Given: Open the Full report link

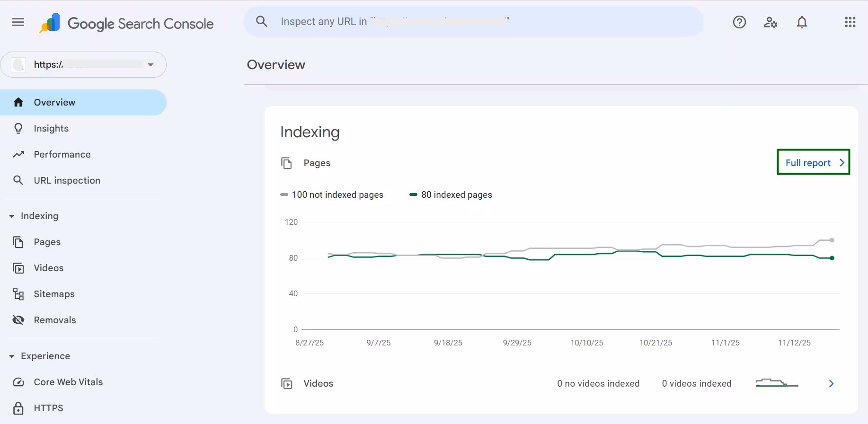Looking at the screenshot, I should point(814,162).
